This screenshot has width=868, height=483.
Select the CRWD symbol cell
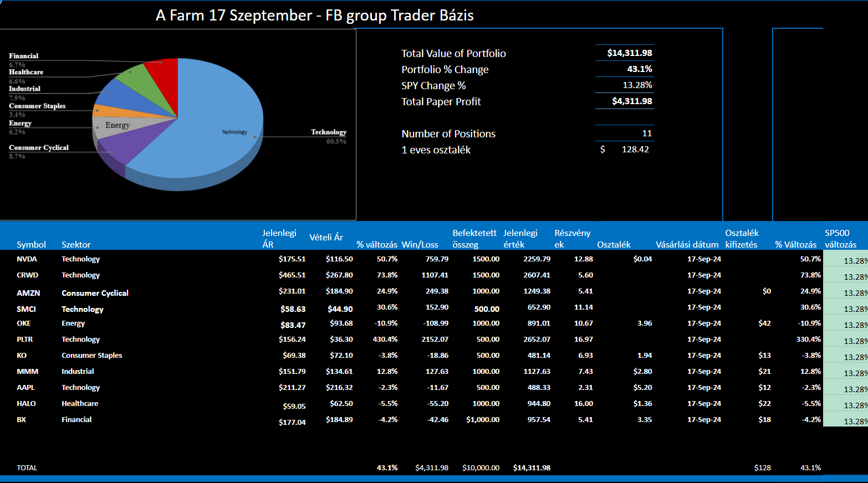point(27,275)
